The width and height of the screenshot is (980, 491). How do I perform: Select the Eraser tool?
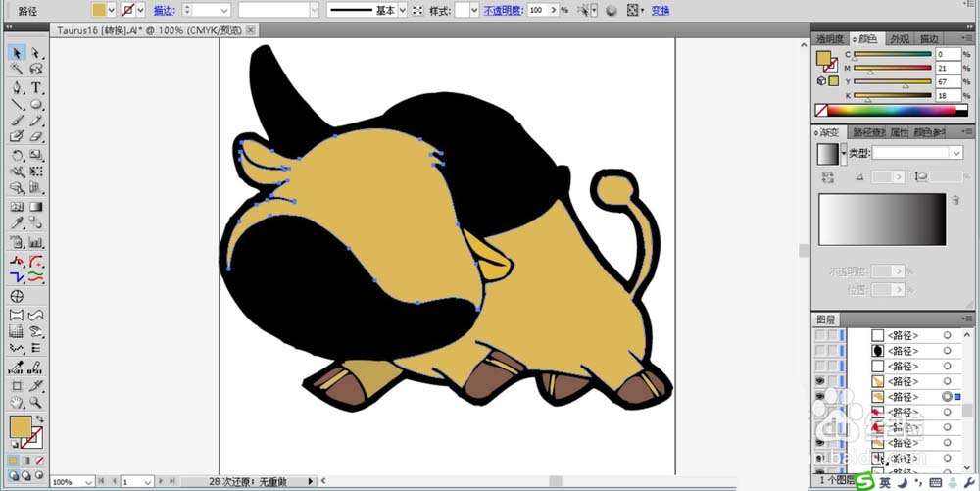(35, 136)
